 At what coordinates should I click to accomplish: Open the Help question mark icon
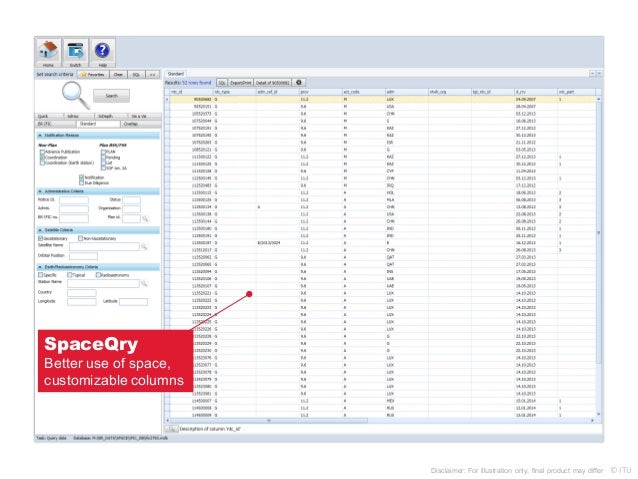pyautogui.click(x=102, y=52)
